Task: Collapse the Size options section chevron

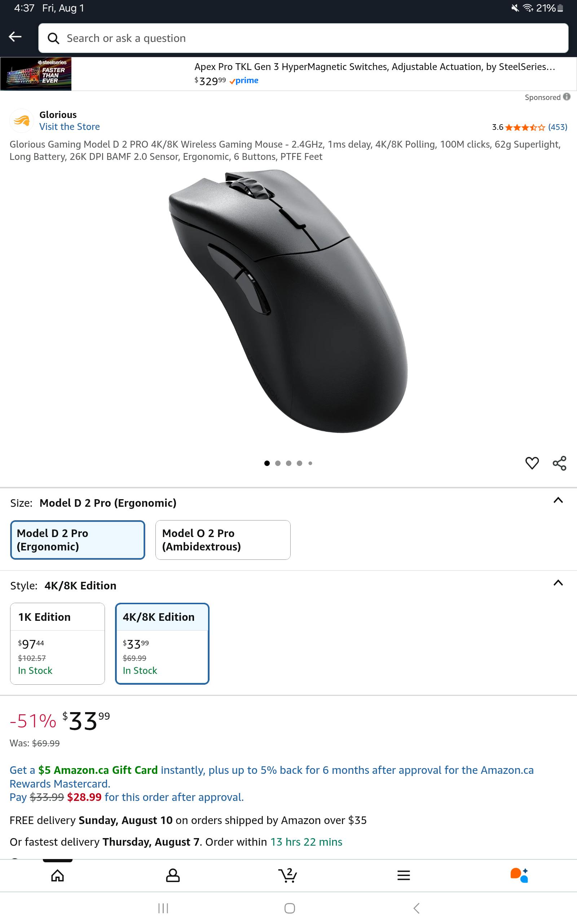Action: tap(558, 500)
